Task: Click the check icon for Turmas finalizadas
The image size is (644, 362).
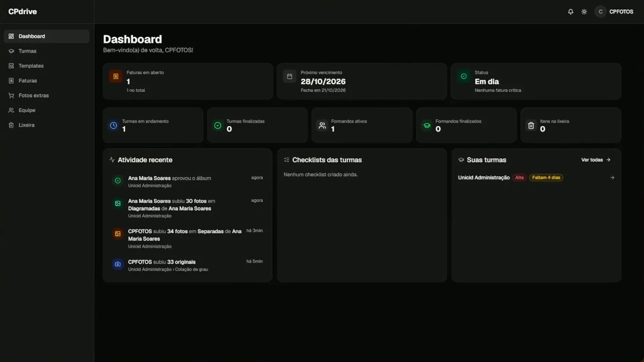Action: coord(218,126)
